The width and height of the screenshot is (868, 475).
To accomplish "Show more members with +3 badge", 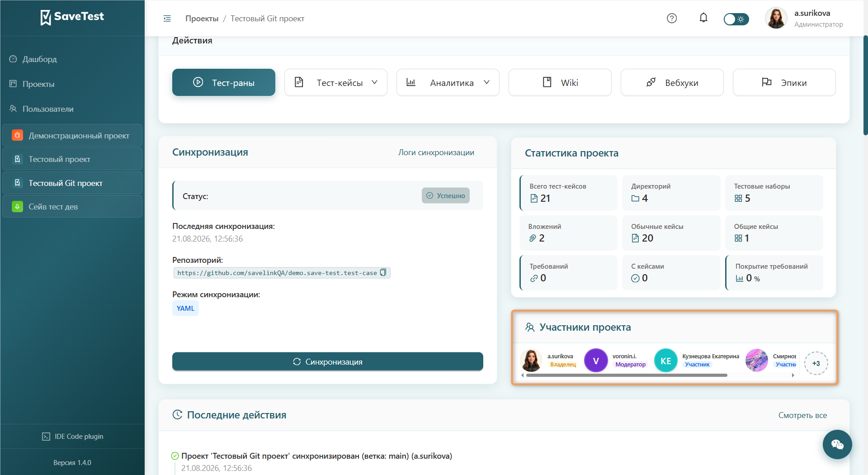I will click(816, 363).
